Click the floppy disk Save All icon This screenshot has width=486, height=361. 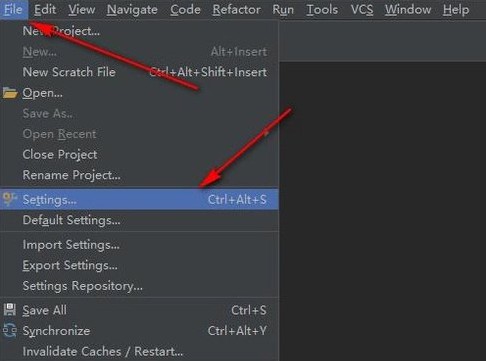[x=10, y=310]
